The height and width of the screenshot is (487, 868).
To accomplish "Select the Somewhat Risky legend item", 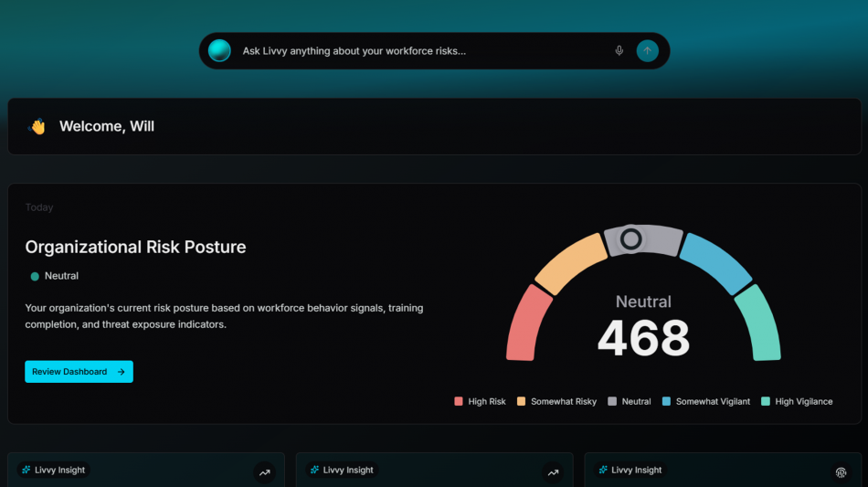I will tap(556, 401).
